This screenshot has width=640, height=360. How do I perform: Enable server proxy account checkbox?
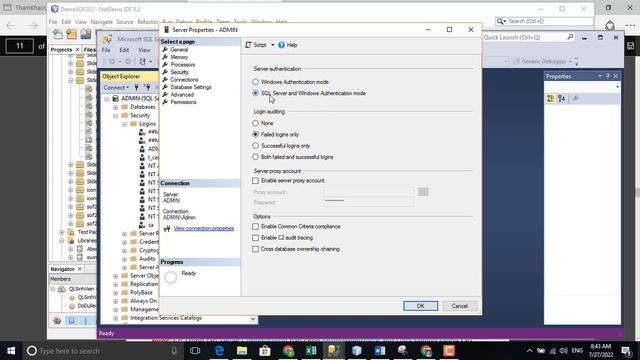click(x=256, y=180)
